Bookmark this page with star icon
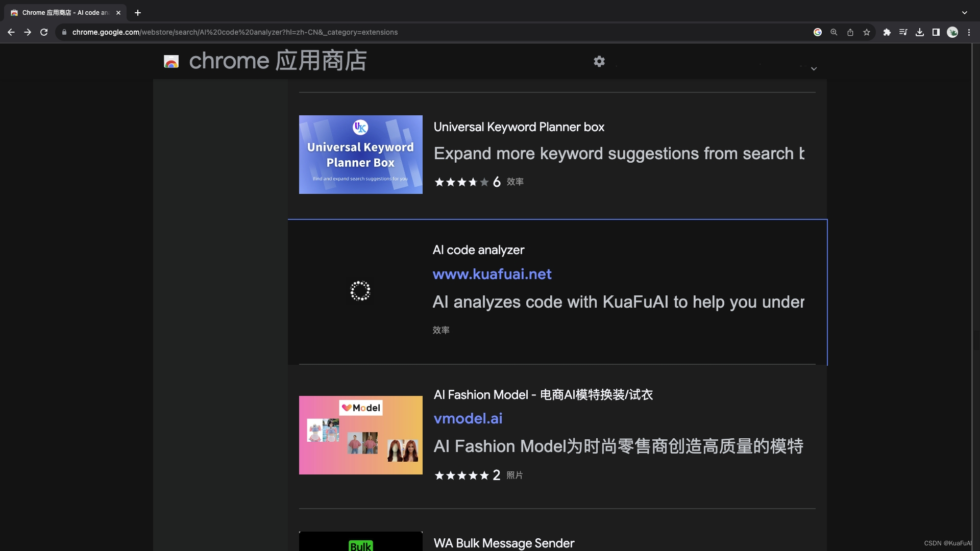980x551 pixels. (x=867, y=32)
